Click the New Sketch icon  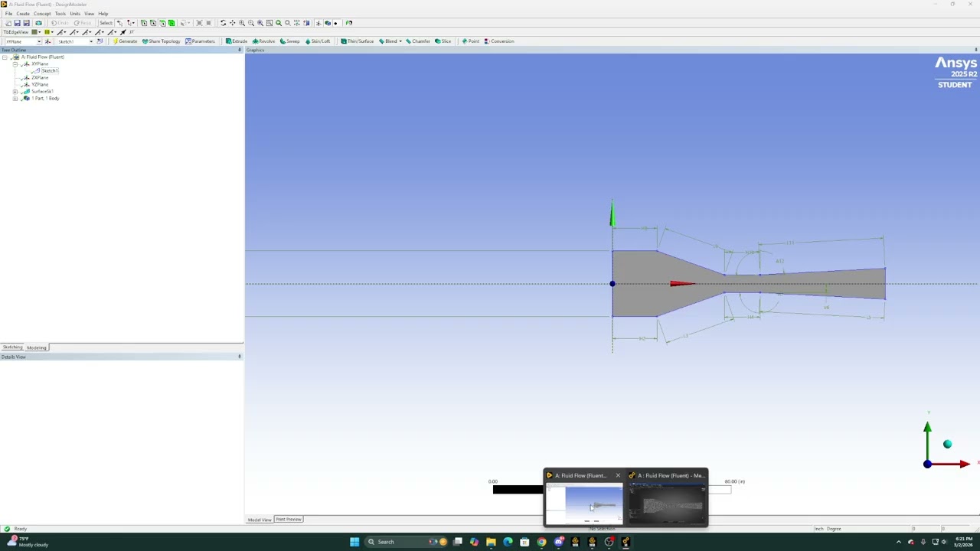(x=100, y=41)
